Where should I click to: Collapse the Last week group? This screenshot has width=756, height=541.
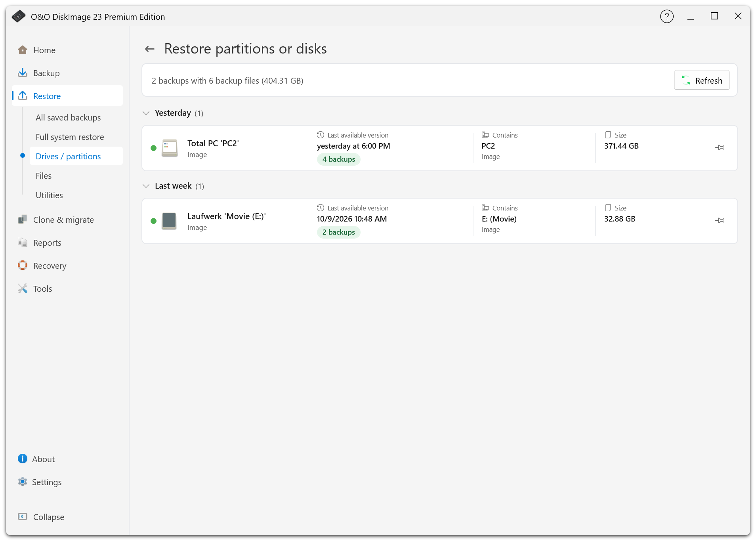[x=146, y=186]
